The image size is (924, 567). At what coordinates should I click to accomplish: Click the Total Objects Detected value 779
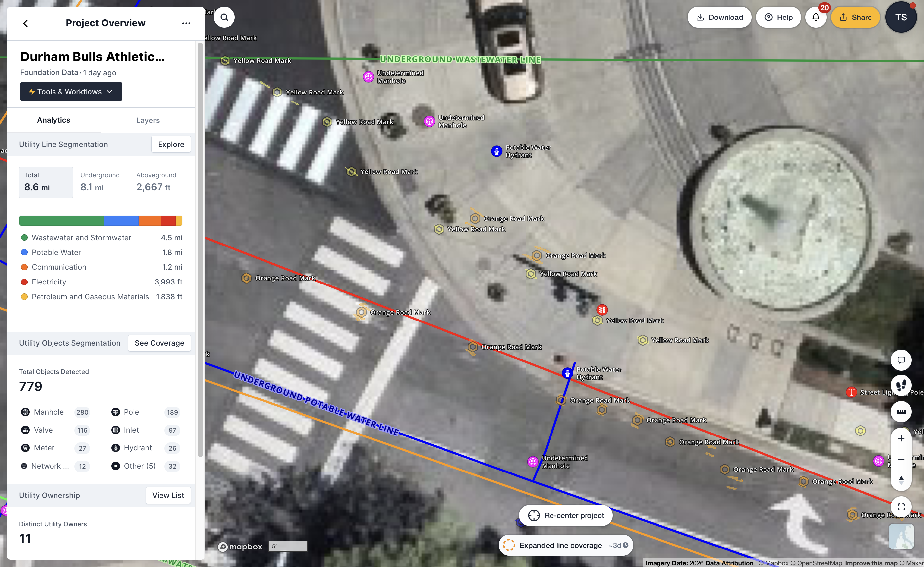(31, 387)
